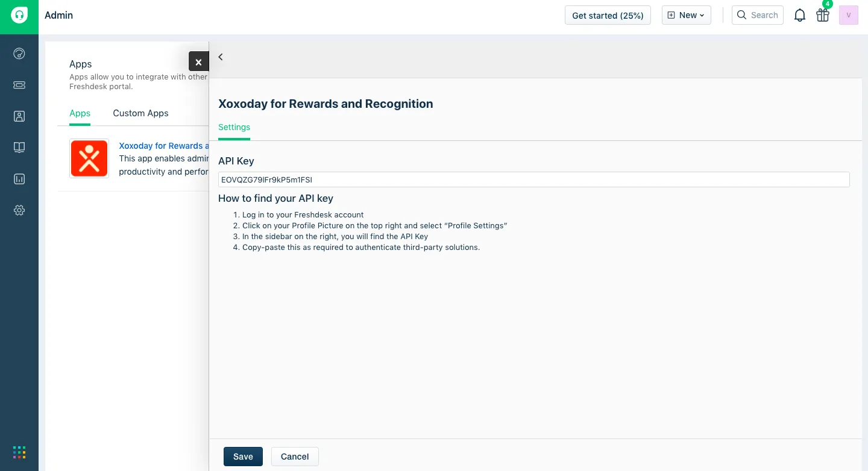
Task: Open Contacts sidebar icon
Action: [x=19, y=116]
